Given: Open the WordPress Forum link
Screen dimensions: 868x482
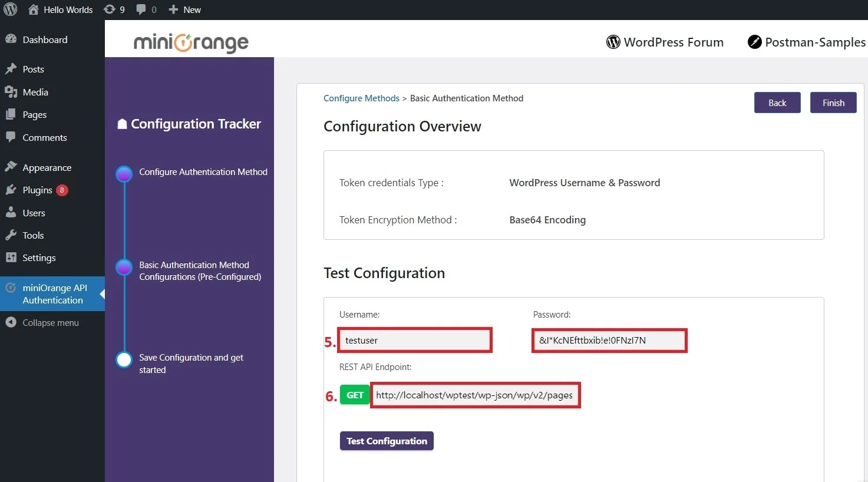Looking at the screenshot, I should point(674,42).
